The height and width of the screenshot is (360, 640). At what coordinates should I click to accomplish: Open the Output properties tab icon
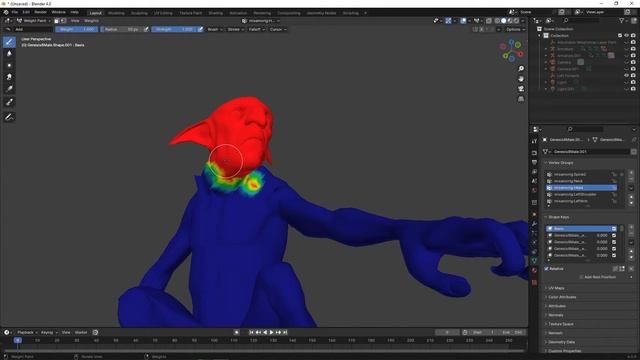click(534, 162)
